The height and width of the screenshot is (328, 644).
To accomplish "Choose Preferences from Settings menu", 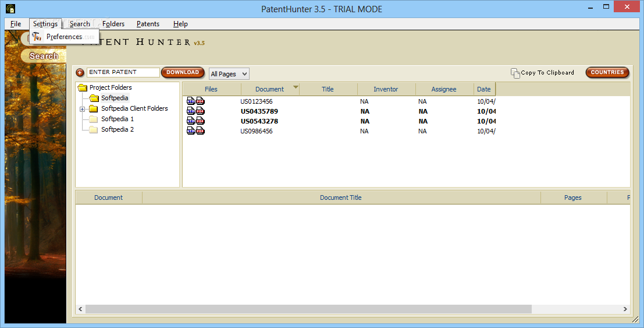I will pos(64,37).
